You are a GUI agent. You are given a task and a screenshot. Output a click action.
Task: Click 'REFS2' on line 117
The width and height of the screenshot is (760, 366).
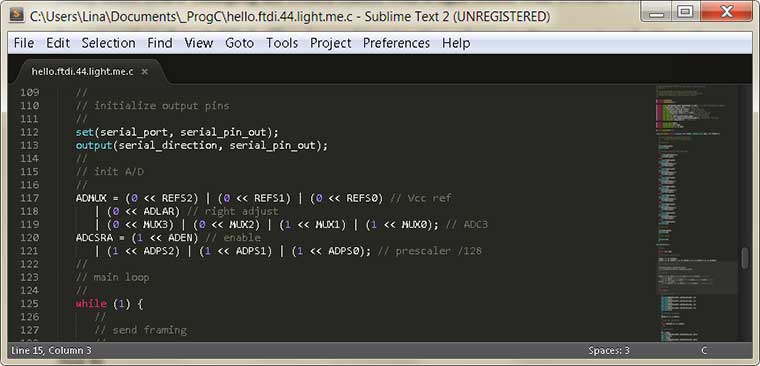point(177,198)
